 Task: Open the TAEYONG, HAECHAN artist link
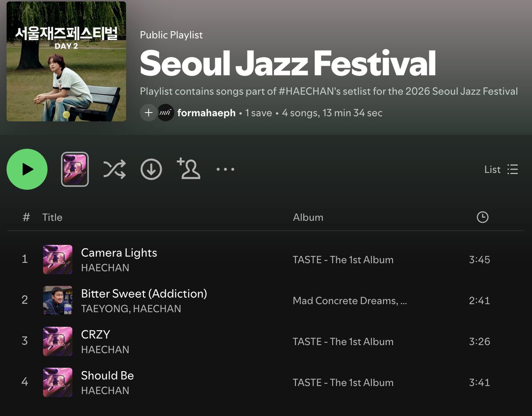(131, 309)
